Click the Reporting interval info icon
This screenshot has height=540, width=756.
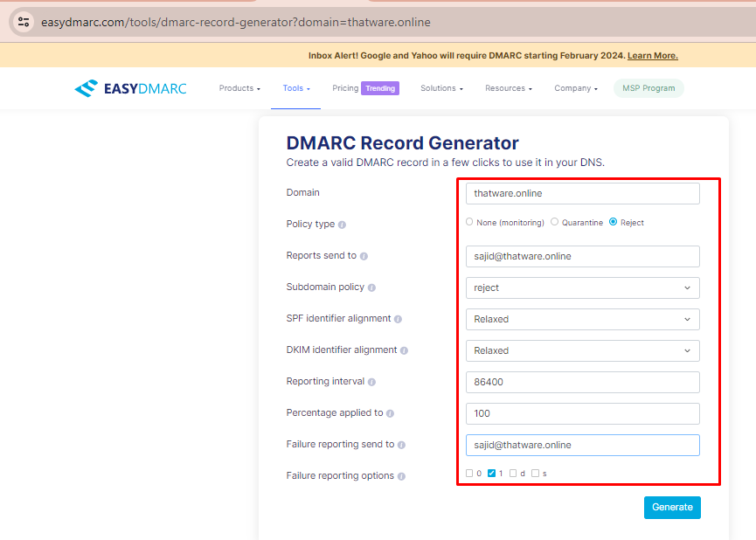[x=371, y=382]
